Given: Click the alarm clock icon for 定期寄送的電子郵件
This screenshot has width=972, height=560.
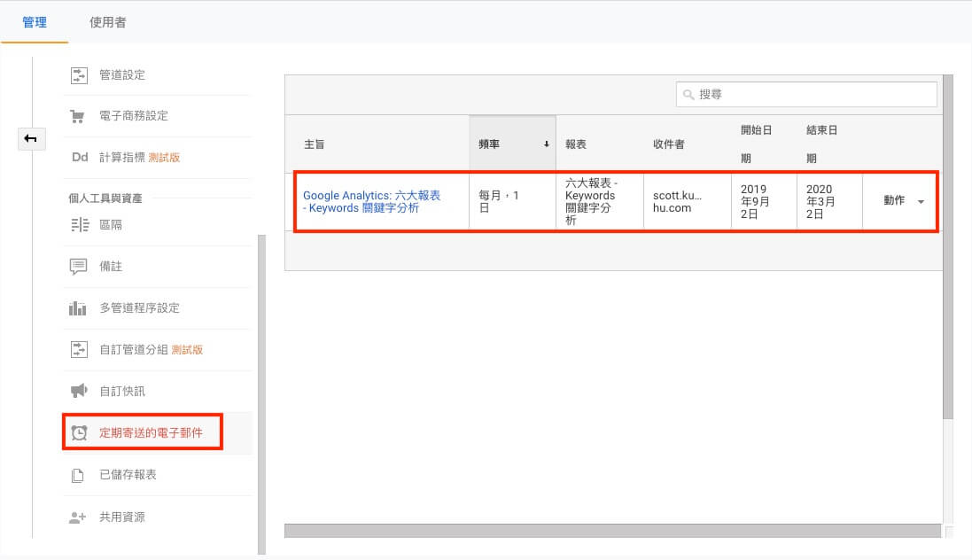Looking at the screenshot, I should [80, 433].
